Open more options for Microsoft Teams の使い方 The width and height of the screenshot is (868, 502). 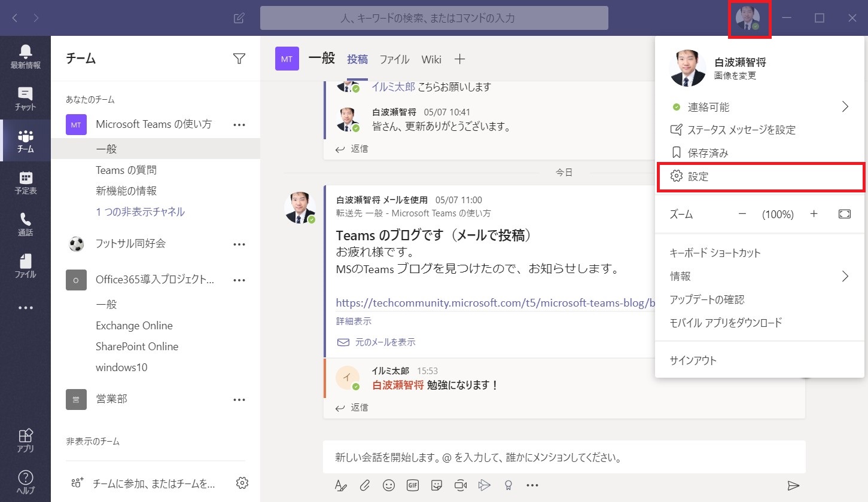[239, 125]
